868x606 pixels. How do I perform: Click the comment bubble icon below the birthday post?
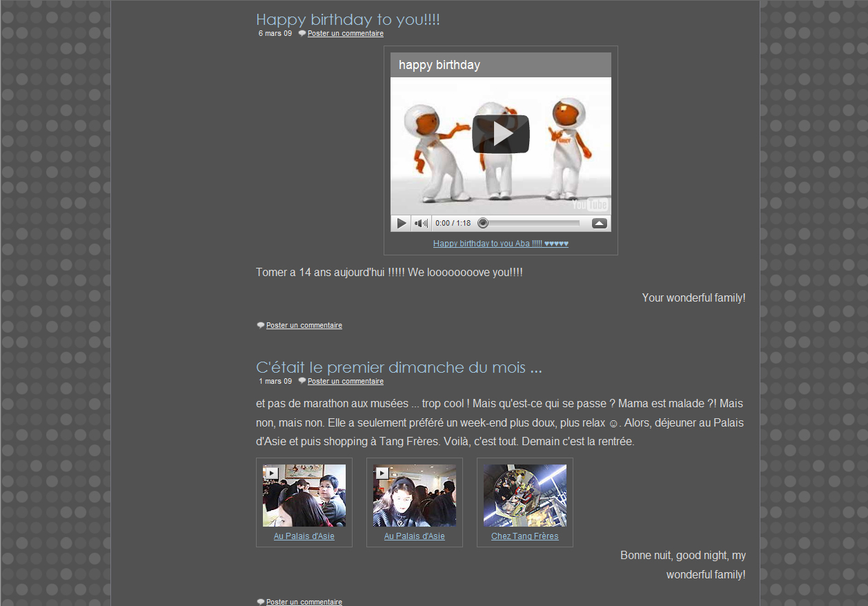(x=260, y=325)
